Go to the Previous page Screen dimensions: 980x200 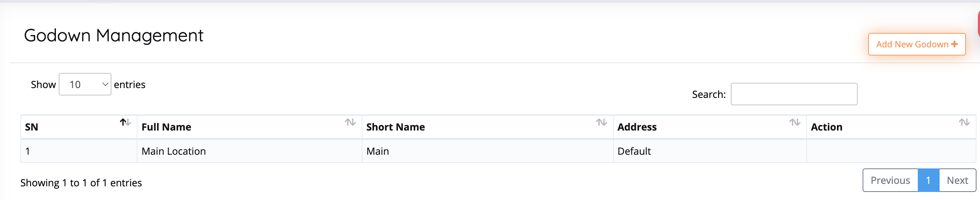(x=890, y=180)
